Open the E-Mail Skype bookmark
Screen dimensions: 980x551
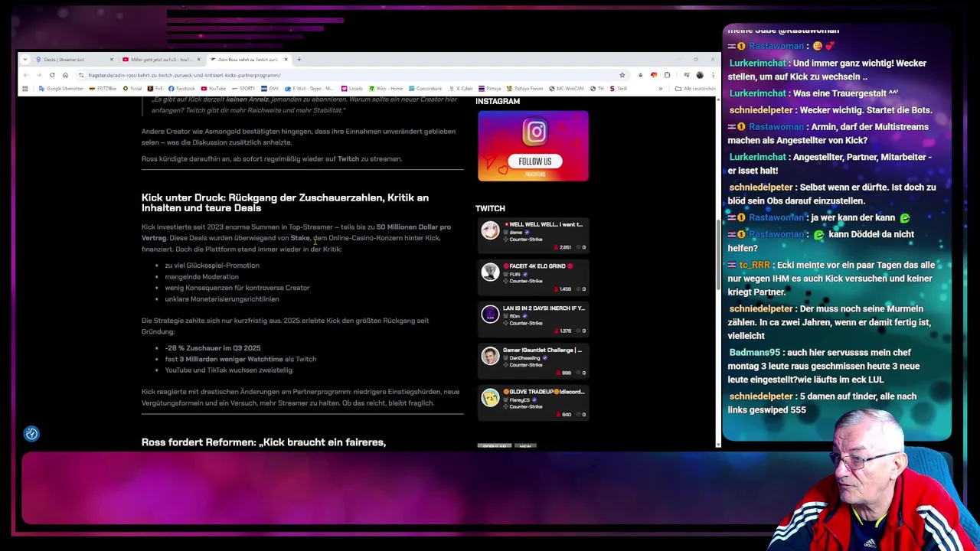click(x=309, y=89)
